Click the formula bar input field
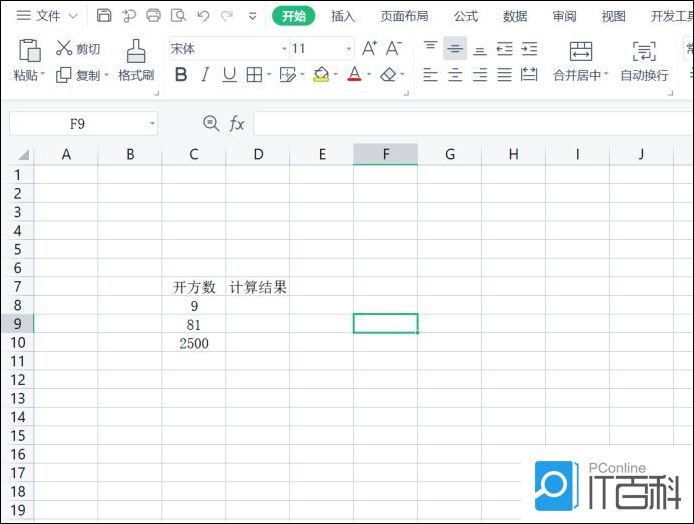 pyautogui.click(x=474, y=123)
